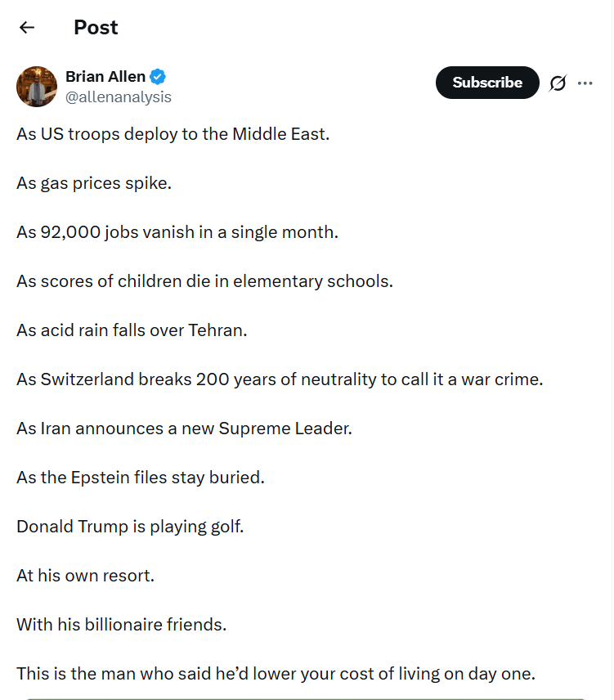Image resolution: width=614 pixels, height=700 pixels.
Task: Click the "As gas prices spike" line
Action: point(94,183)
